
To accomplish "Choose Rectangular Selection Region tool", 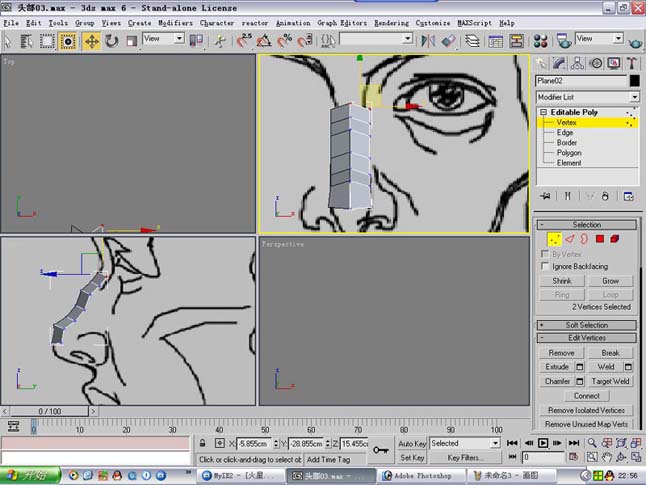I will (47, 41).
